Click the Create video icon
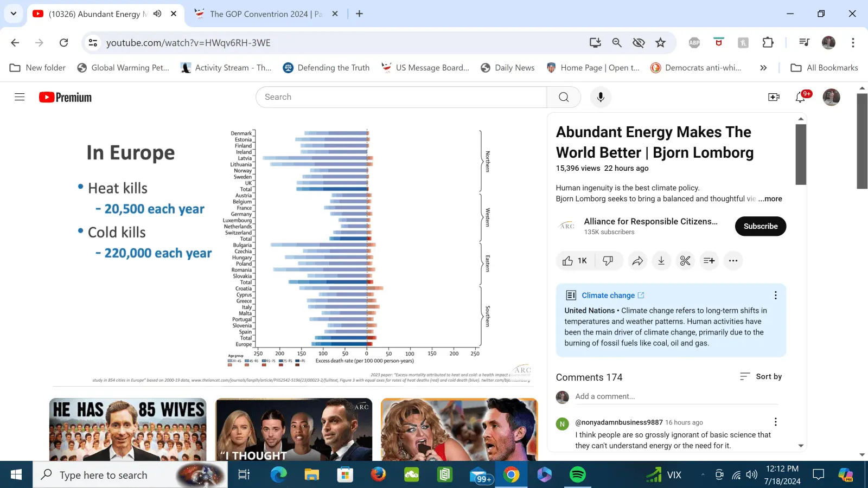The image size is (868, 488). 774,97
